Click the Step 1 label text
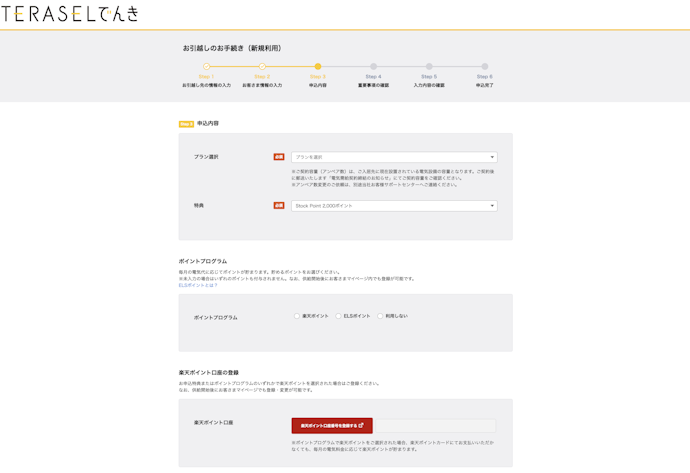690x473 pixels. (x=206, y=77)
